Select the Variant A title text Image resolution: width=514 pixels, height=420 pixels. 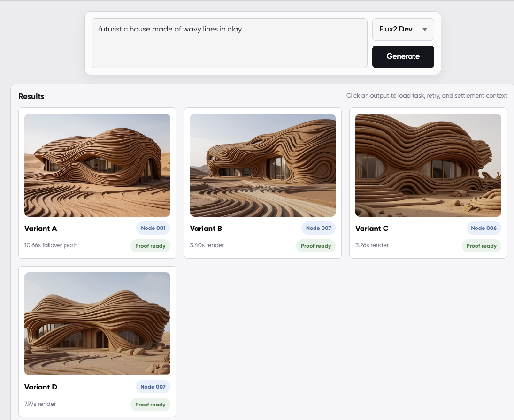pyautogui.click(x=40, y=229)
